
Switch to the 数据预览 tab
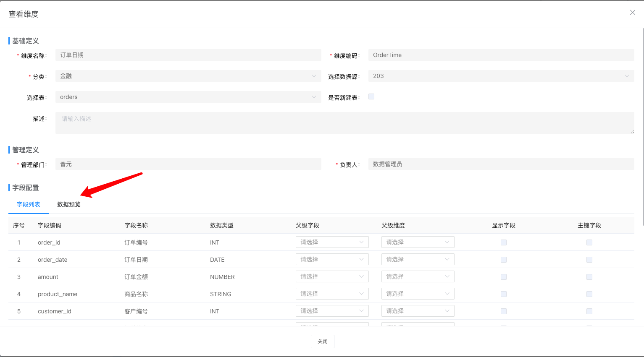click(69, 205)
